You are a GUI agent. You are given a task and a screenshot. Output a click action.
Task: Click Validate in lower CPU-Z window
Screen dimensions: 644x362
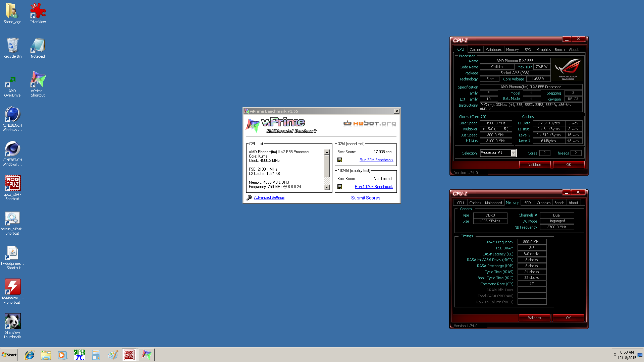[x=534, y=318]
